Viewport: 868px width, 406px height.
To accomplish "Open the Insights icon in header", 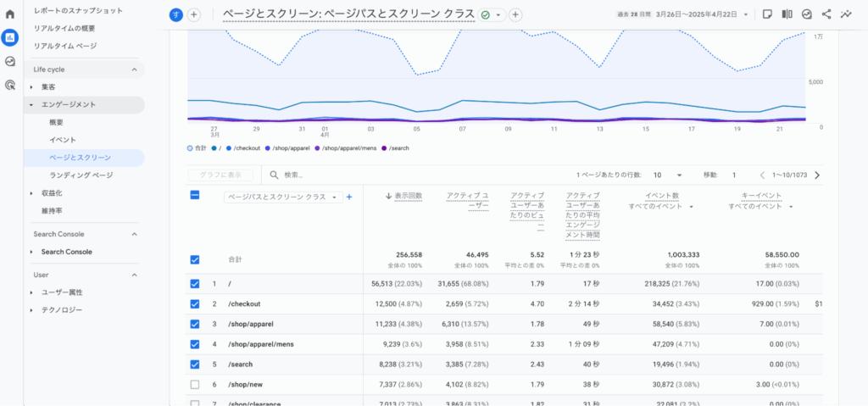I will coord(807,14).
